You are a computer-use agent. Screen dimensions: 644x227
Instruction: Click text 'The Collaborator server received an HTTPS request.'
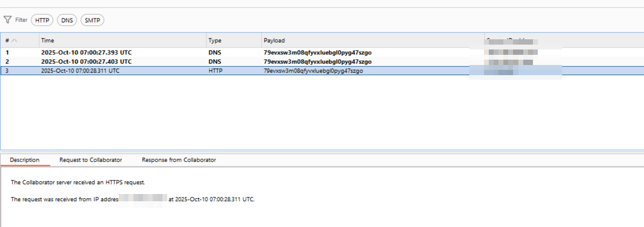tap(78, 182)
